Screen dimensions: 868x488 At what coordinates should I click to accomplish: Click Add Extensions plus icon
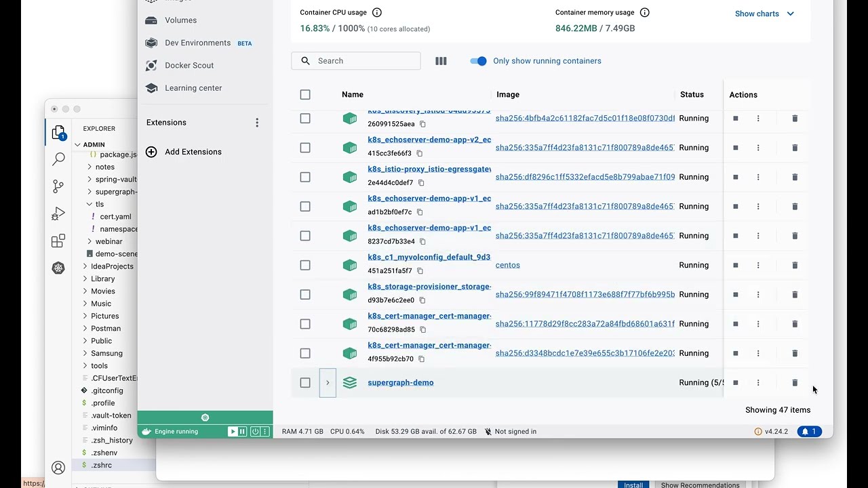(x=151, y=152)
